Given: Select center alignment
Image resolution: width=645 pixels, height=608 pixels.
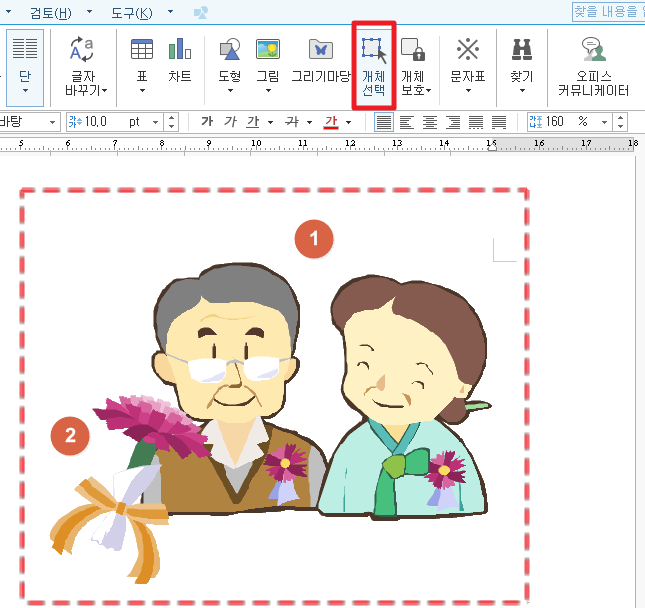Looking at the screenshot, I should click(430, 122).
